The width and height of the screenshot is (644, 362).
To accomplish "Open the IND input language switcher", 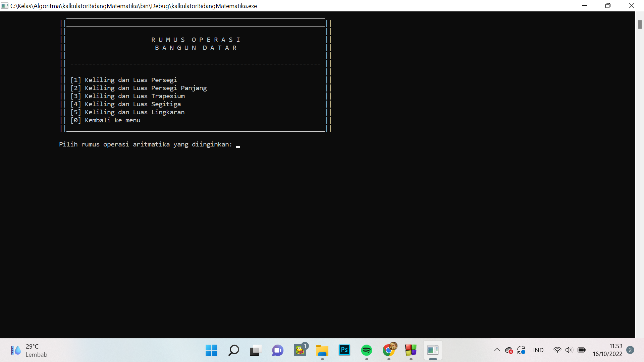I will pyautogui.click(x=538, y=350).
